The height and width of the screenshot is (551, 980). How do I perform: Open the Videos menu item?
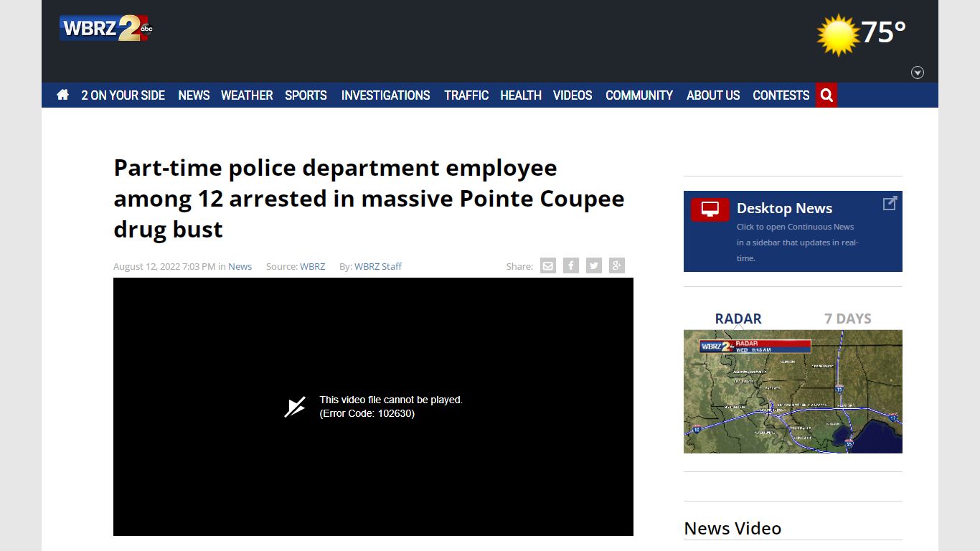[573, 95]
